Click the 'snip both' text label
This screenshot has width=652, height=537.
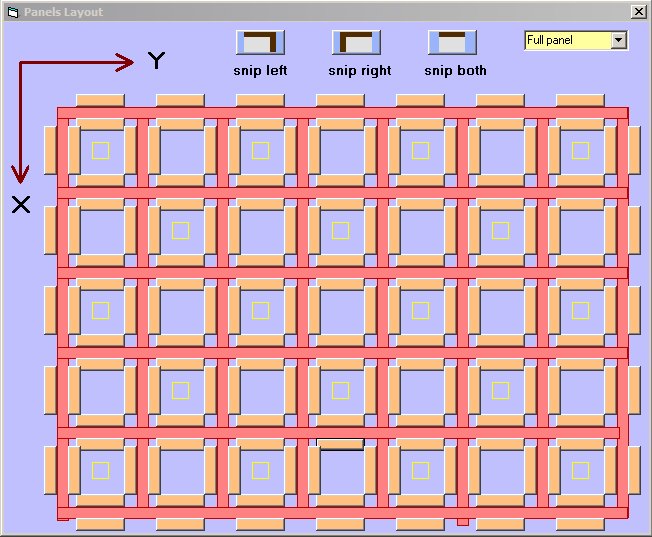(x=455, y=71)
